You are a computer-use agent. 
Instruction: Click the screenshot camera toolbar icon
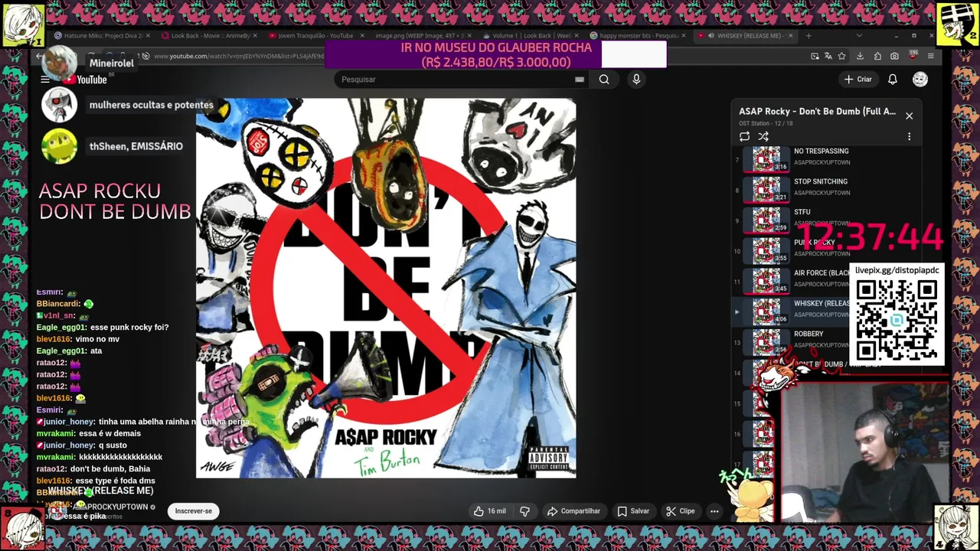click(894, 56)
